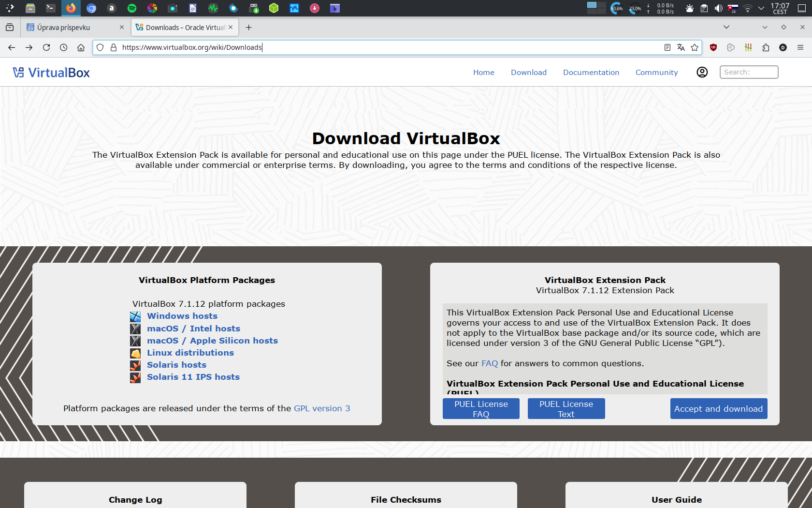Open Home in site navigation
812x508 pixels.
[484, 73]
